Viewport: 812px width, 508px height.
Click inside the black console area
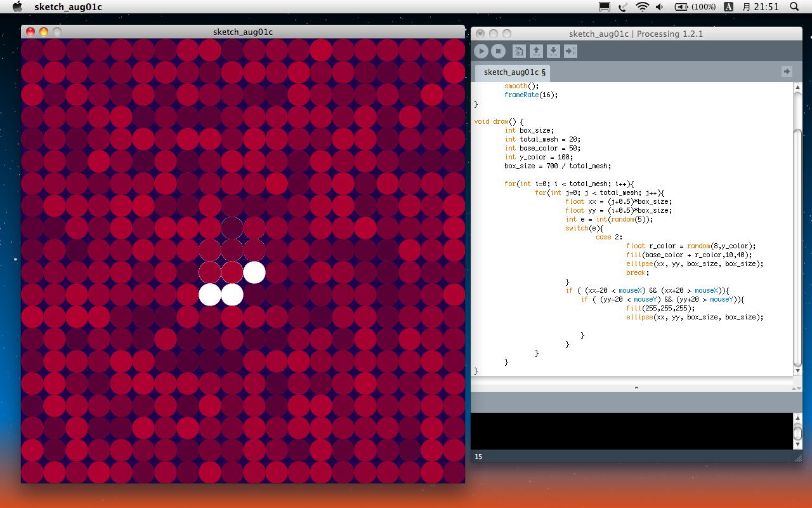coord(632,431)
